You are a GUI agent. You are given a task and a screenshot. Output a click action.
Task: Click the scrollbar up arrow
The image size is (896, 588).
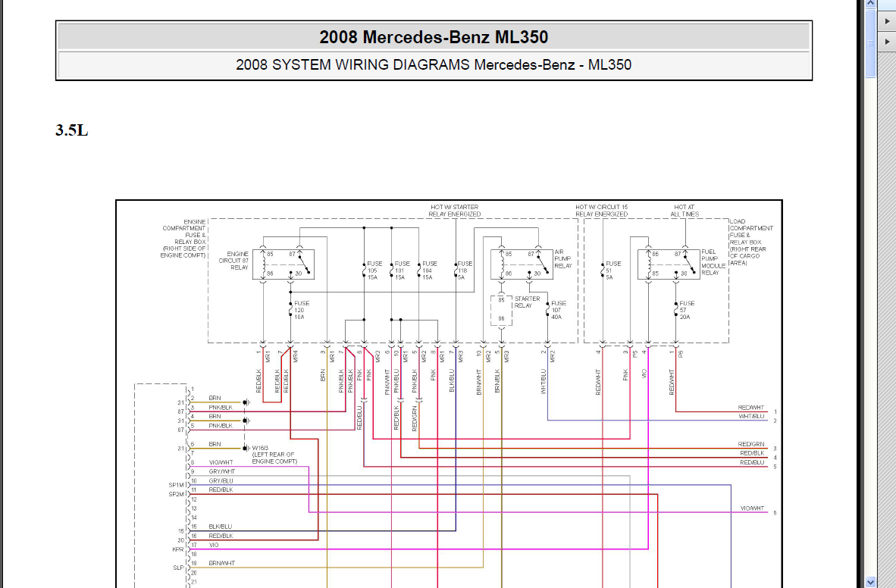(870, 4)
